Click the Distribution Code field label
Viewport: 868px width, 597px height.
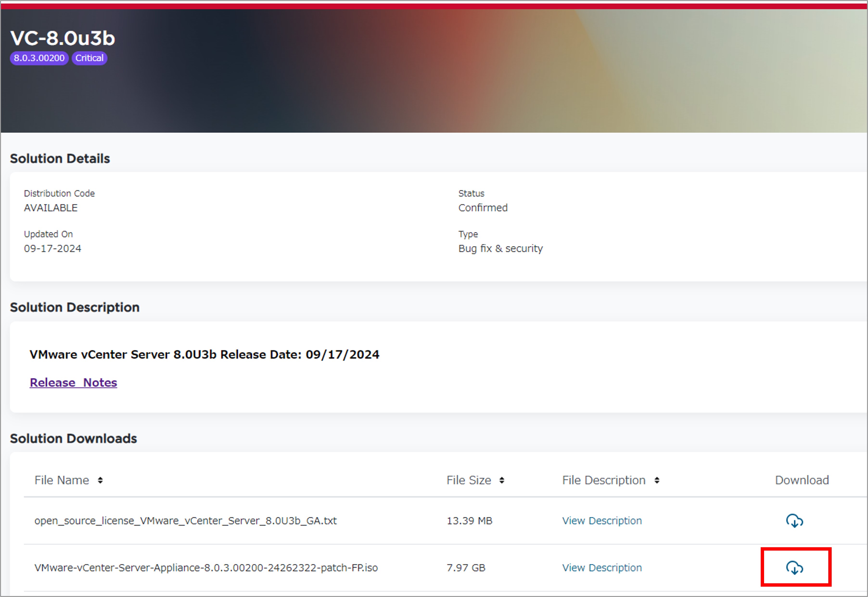(59, 194)
